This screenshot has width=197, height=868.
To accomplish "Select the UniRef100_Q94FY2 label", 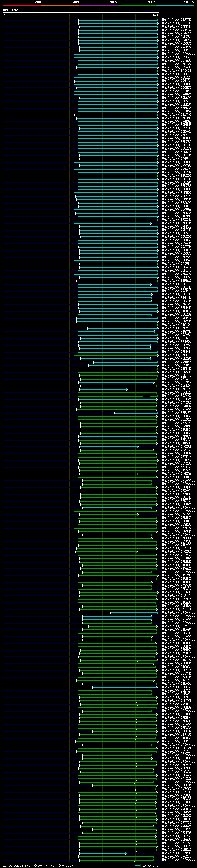I will (x=176, y=40).
